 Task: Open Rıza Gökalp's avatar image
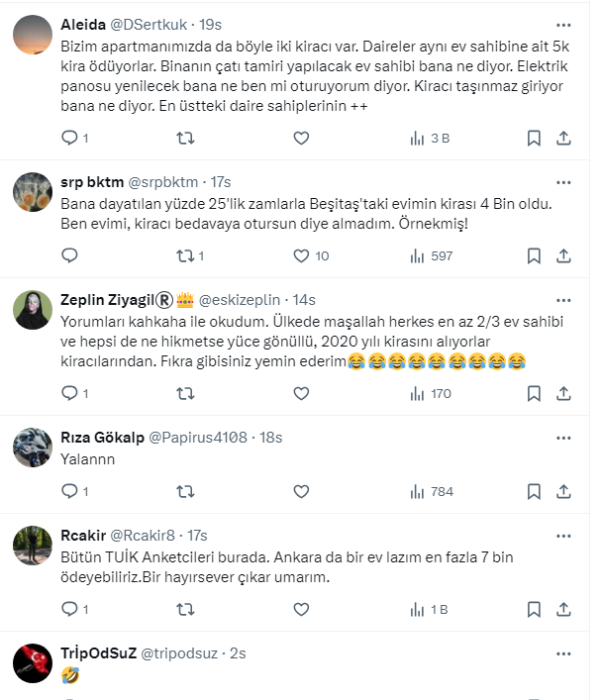coord(33,447)
